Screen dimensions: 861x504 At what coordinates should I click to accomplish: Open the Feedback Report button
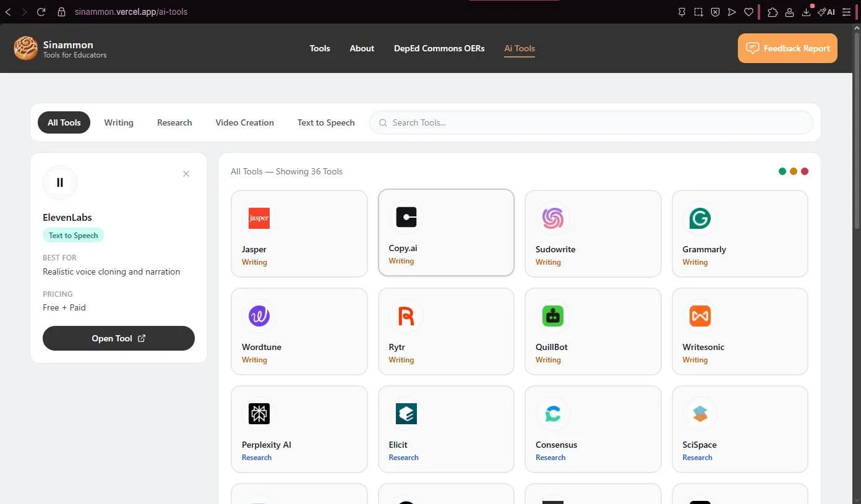(x=787, y=48)
